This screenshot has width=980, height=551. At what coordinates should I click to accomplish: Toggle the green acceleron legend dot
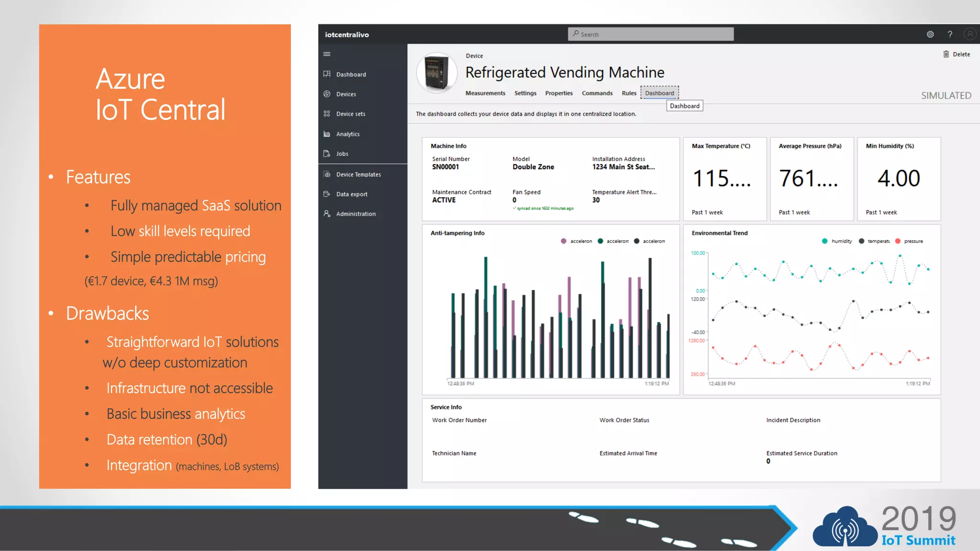click(x=600, y=241)
